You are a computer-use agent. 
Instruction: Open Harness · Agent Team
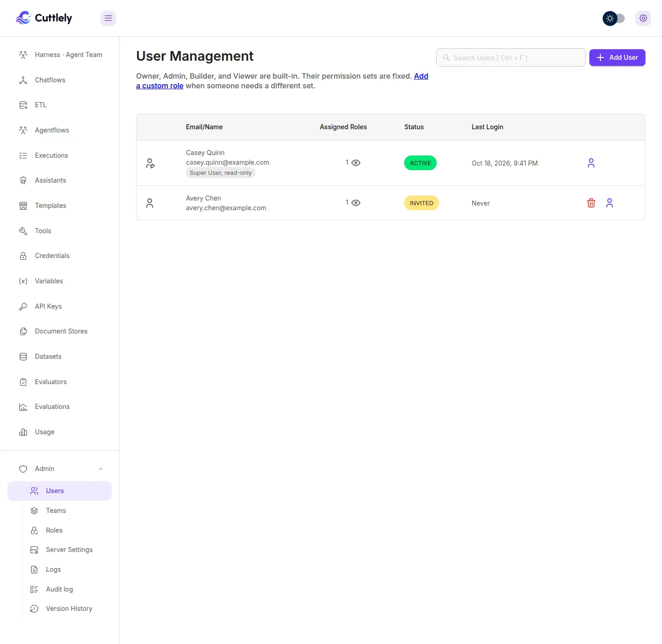point(60,55)
